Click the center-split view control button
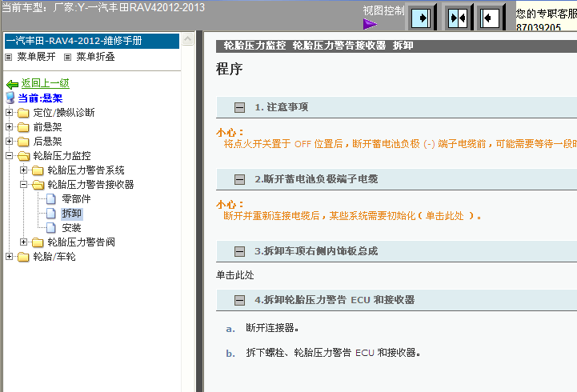The width and height of the screenshot is (577, 392). pos(457,18)
